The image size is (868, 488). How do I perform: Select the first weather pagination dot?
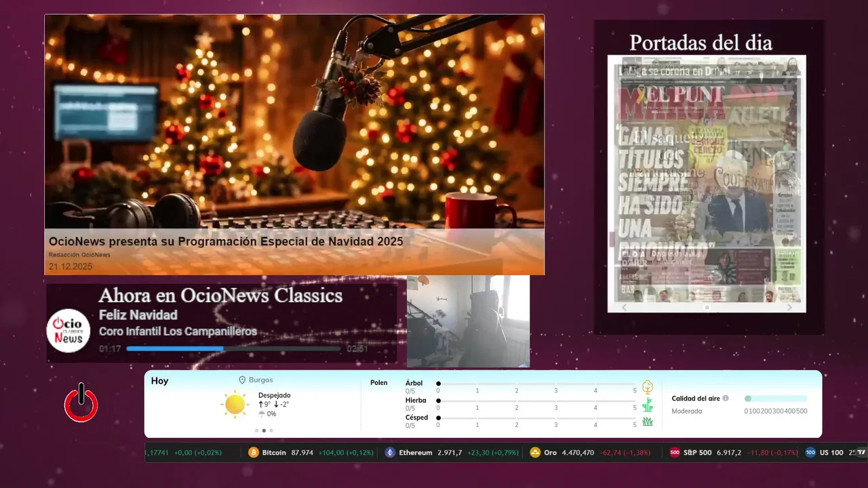click(x=256, y=430)
